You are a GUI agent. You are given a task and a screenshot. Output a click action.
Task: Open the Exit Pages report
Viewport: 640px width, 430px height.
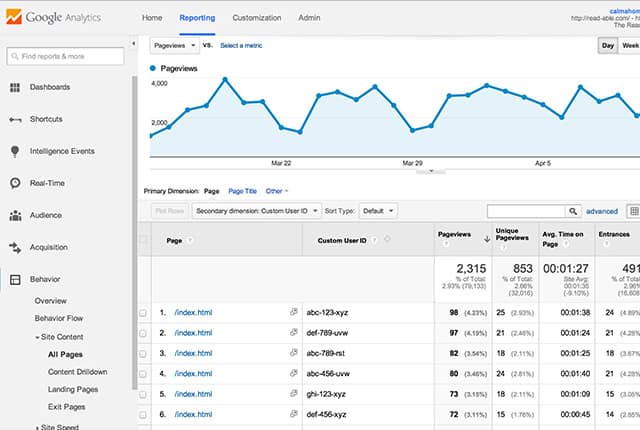(x=67, y=407)
